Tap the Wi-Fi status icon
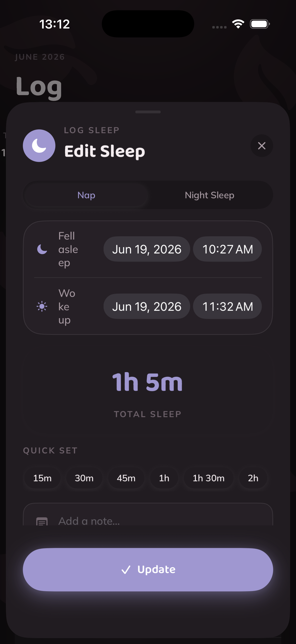The width and height of the screenshot is (296, 644). (238, 24)
